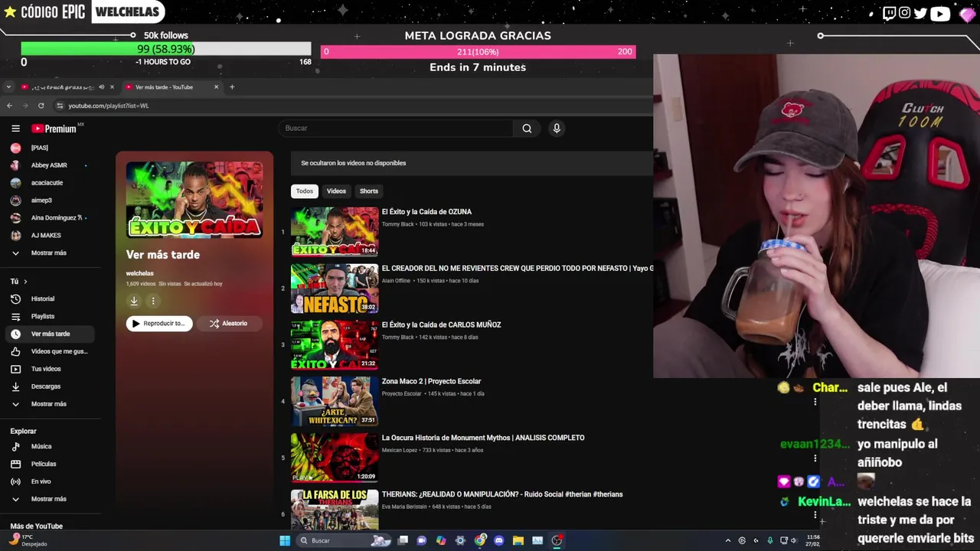Open La Oscura Historia de Monument Mythos
980x551 pixels.
483,438
